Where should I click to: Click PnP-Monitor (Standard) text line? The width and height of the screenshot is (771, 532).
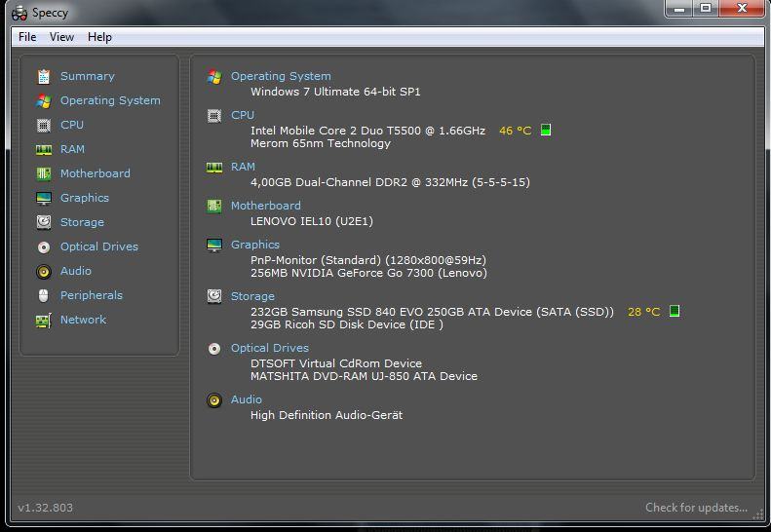tap(368, 259)
